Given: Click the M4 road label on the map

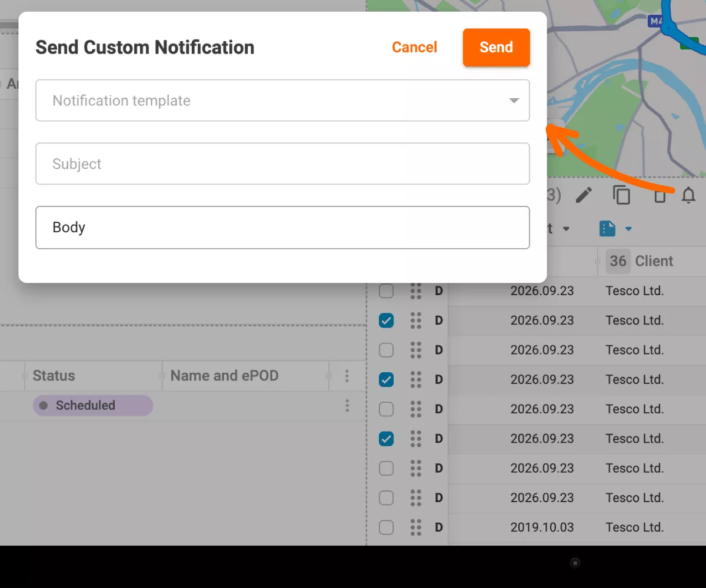Looking at the screenshot, I should (x=655, y=22).
